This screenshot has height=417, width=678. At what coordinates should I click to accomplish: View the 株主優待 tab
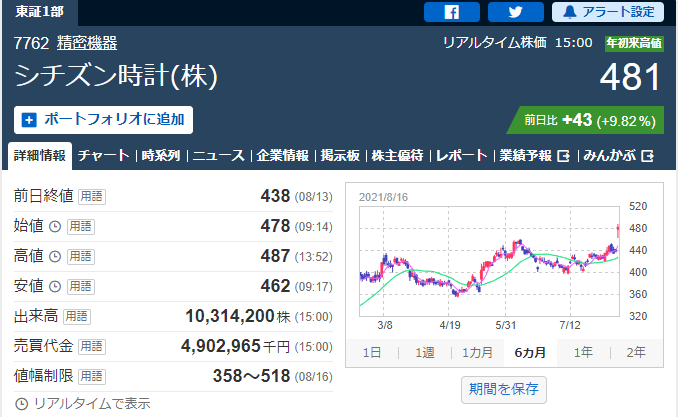399,155
